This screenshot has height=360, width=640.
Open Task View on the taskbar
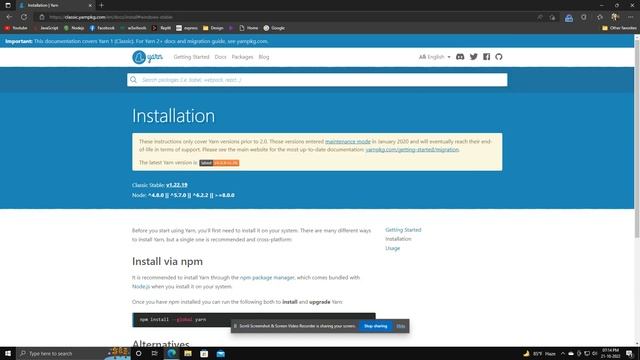point(155,353)
